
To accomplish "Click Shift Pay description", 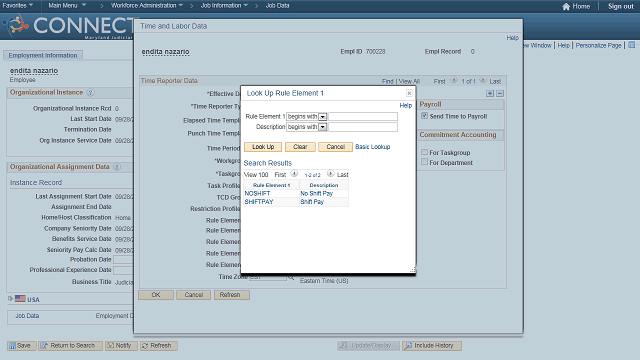I will point(312,202).
